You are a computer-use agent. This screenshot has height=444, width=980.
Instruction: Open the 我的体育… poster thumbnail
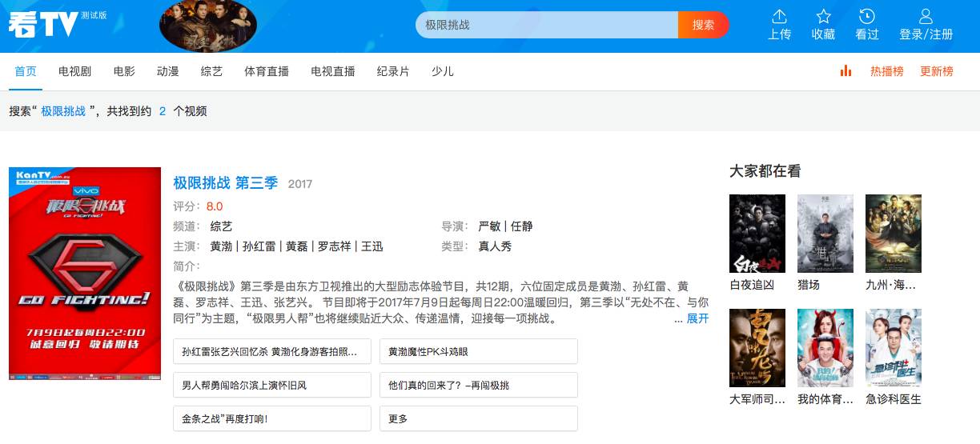[825, 348]
